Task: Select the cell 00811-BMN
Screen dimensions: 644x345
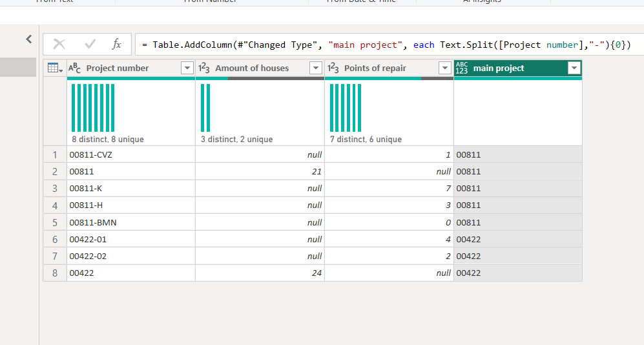Action: pyautogui.click(x=131, y=223)
